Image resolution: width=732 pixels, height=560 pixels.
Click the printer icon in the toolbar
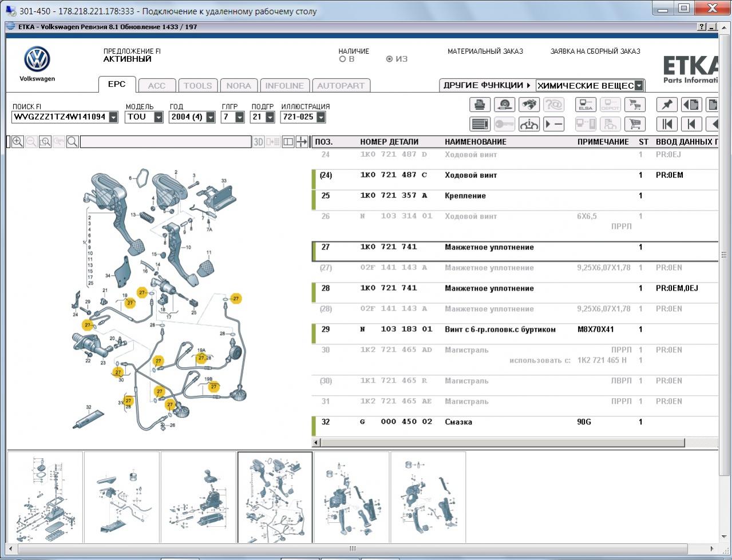tap(480, 105)
